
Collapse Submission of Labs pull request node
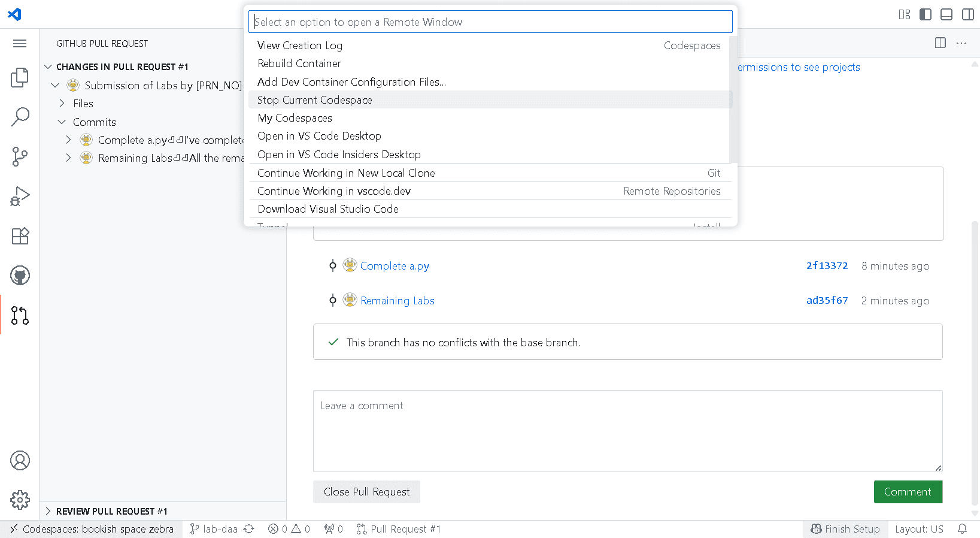tap(55, 85)
